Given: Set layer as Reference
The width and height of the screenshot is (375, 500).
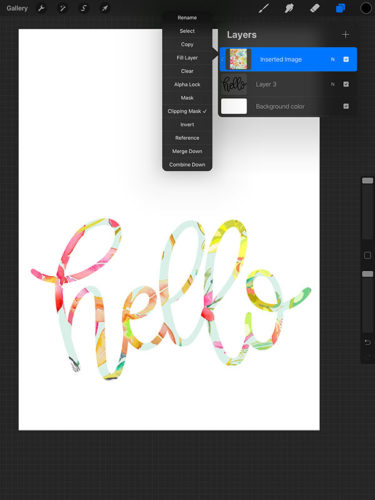Looking at the screenshot, I should pyautogui.click(x=187, y=138).
